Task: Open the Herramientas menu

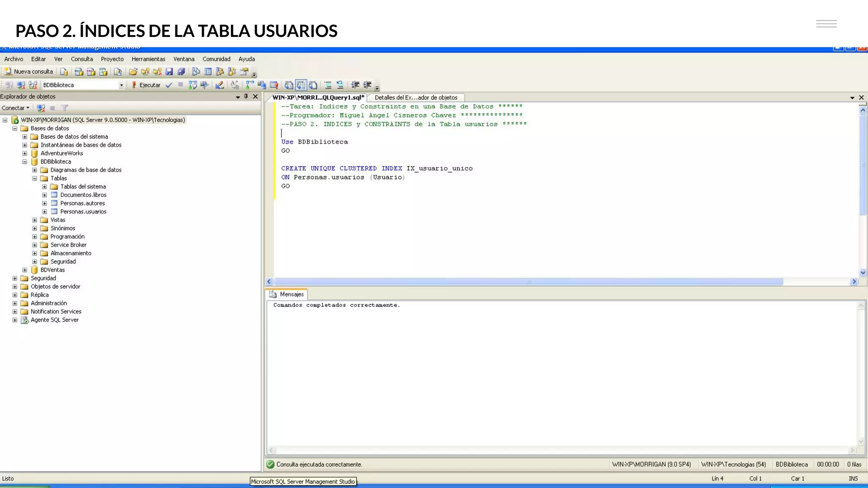Action: (x=148, y=59)
